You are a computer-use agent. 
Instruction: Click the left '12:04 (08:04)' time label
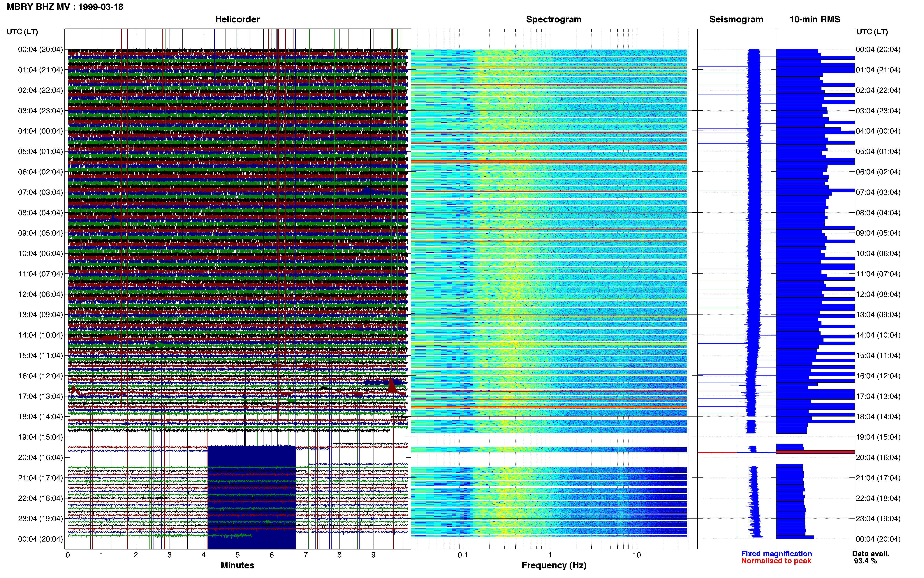click(41, 294)
